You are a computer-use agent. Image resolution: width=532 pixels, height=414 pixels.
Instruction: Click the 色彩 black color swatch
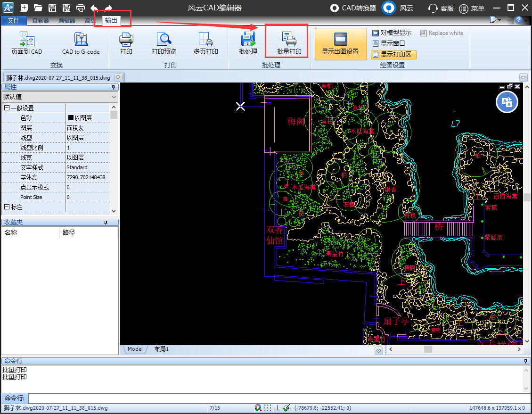pos(71,117)
